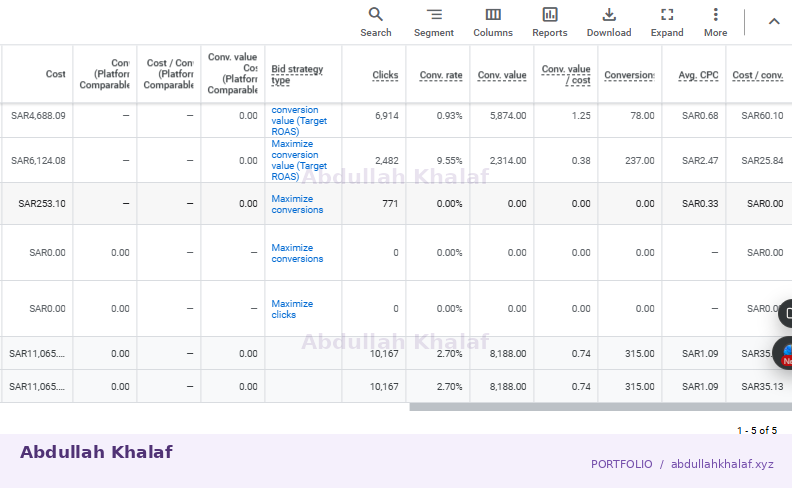Select the SAR0.33 average CPC cell

pos(700,204)
